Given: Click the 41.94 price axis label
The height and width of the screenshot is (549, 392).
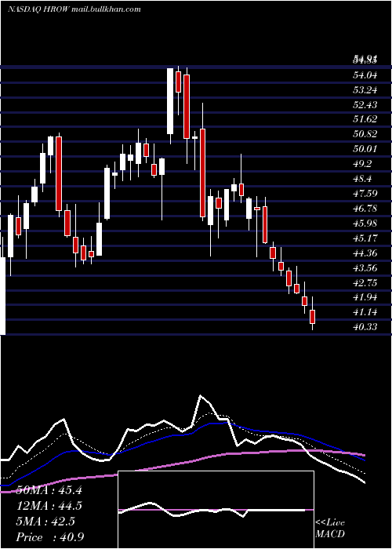Looking at the screenshot, I should tap(365, 297).
